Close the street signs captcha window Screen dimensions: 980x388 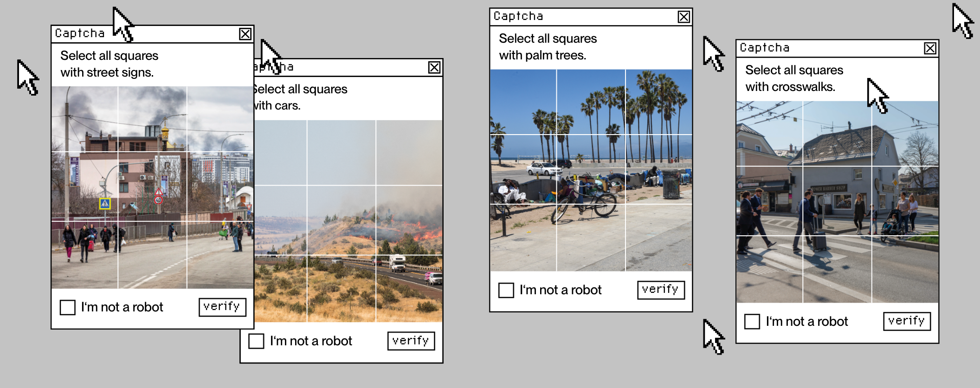pyautogui.click(x=245, y=34)
